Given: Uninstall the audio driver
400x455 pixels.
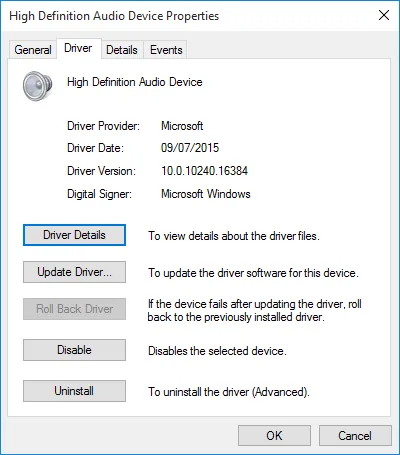Looking at the screenshot, I should pos(74,391).
